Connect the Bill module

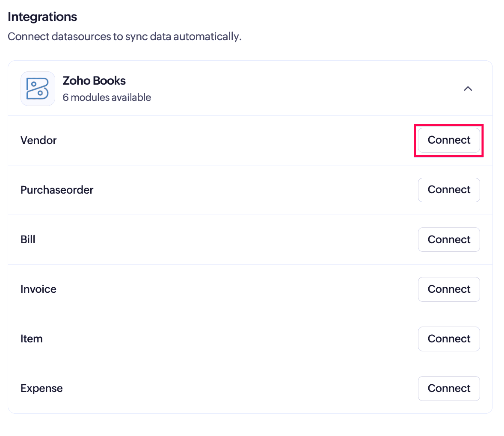(x=449, y=239)
